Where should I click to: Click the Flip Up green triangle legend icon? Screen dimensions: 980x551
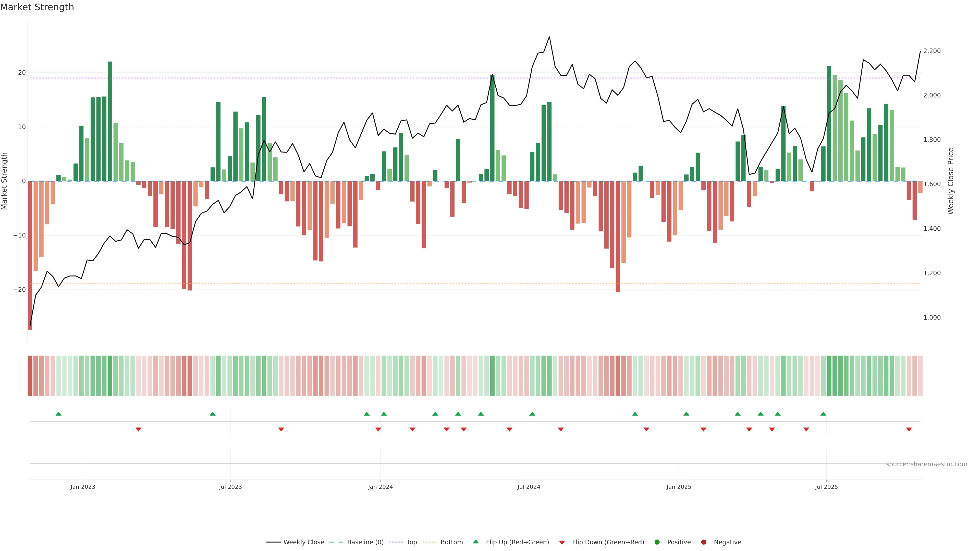click(475, 542)
